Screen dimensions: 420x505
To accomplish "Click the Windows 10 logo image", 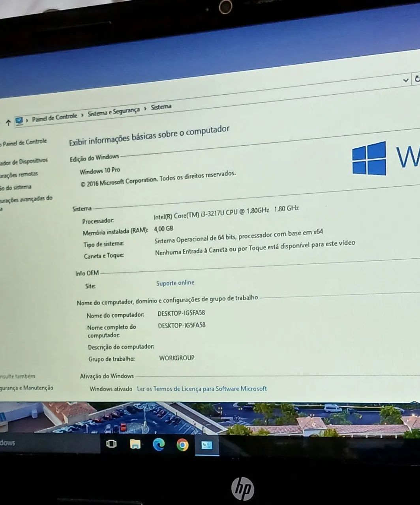I will pos(369,159).
